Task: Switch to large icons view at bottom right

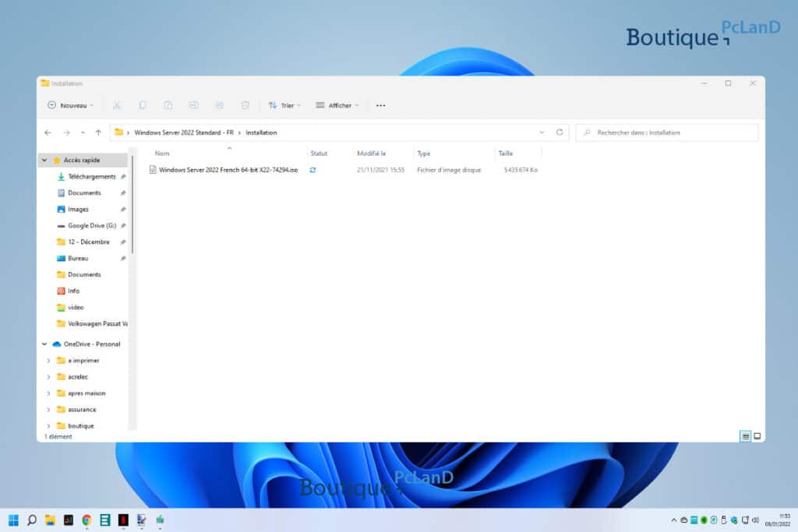Action: 757,436
